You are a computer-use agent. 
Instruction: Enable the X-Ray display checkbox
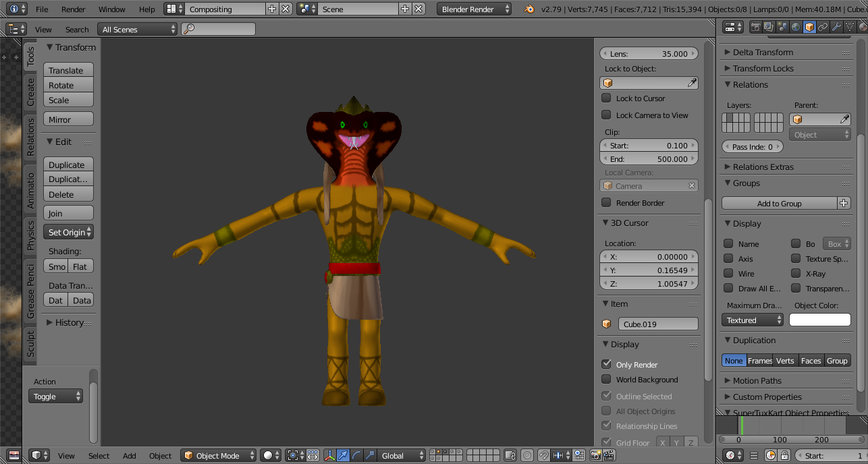click(796, 274)
